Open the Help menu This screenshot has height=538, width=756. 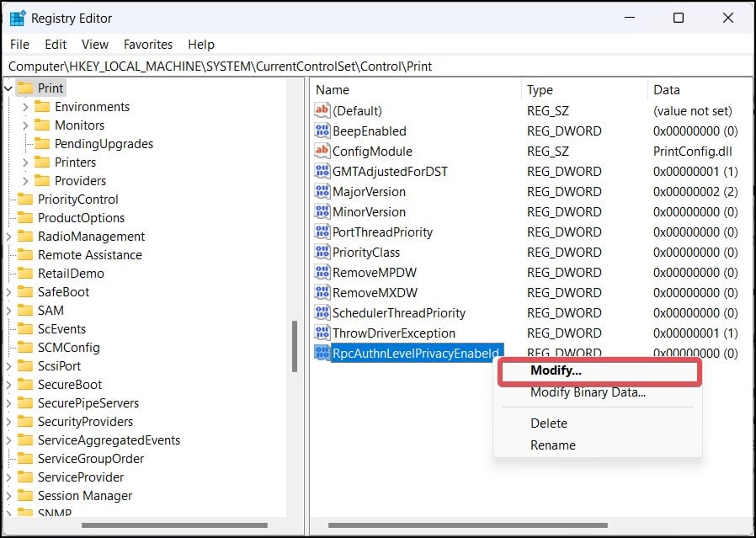pyautogui.click(x=201, y=45)
